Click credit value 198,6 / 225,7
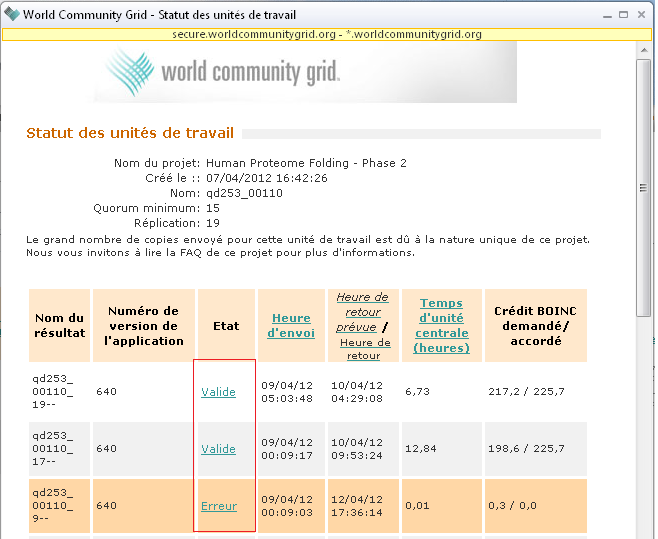Image resolution: width=658 pixels, height=539 pixels. [526, 449]
